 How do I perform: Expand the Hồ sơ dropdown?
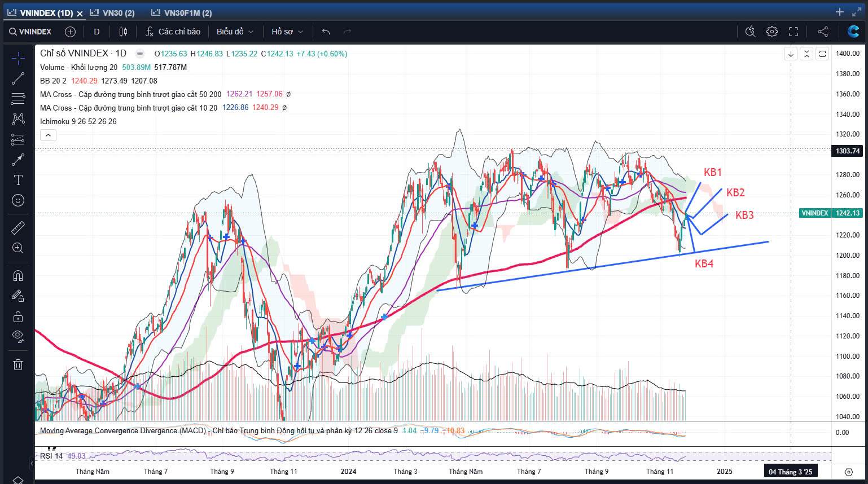[x=287, y=32]
